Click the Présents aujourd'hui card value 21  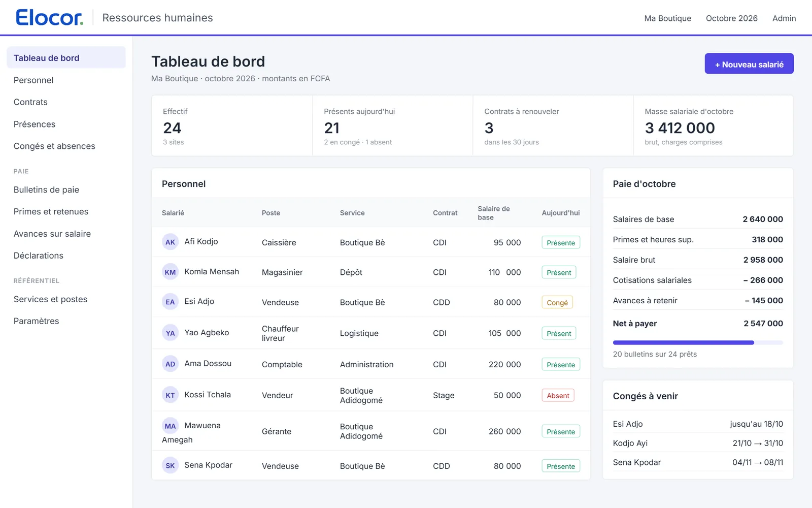331,128
